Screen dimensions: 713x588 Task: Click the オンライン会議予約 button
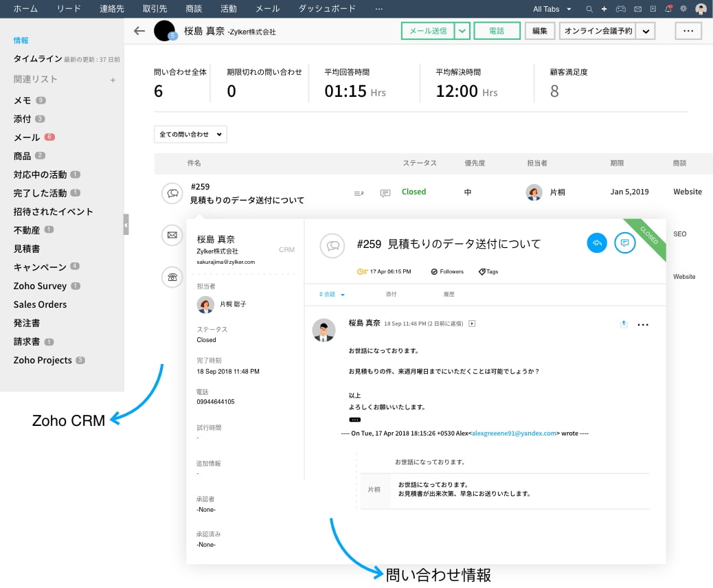point(598,31)
